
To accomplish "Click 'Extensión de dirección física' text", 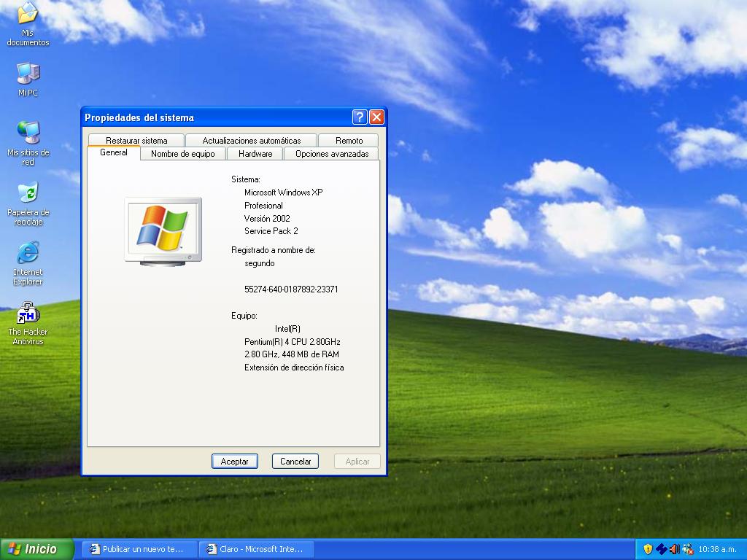I will pyautogui.click(x=294, y=367).
